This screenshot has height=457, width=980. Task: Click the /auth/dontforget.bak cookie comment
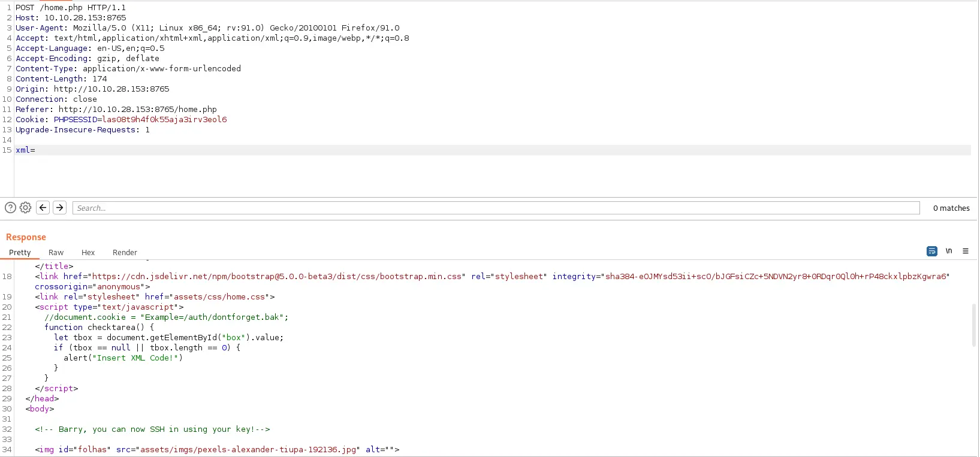[x=166, y=317]
